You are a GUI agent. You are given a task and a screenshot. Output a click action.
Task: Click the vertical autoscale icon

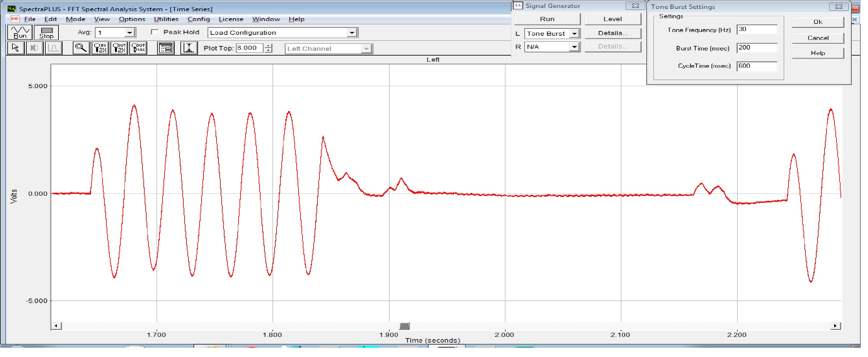[x=189, y=48]
